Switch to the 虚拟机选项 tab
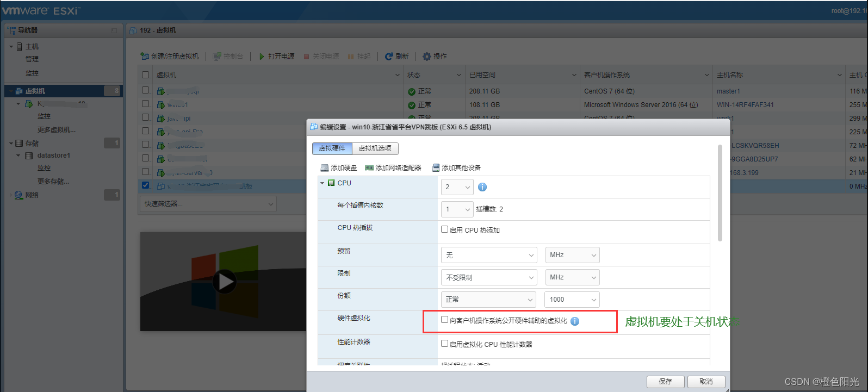The height and width of the screenshot is (392, 868). point(375,148)
